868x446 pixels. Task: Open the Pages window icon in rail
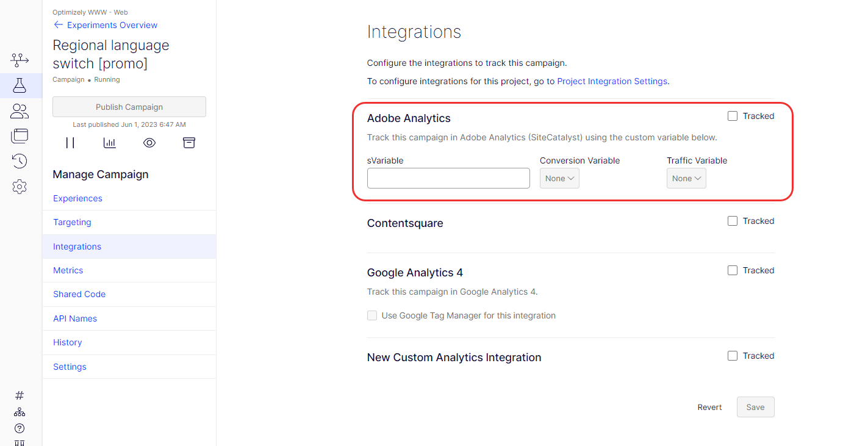[x=20, y=136]
